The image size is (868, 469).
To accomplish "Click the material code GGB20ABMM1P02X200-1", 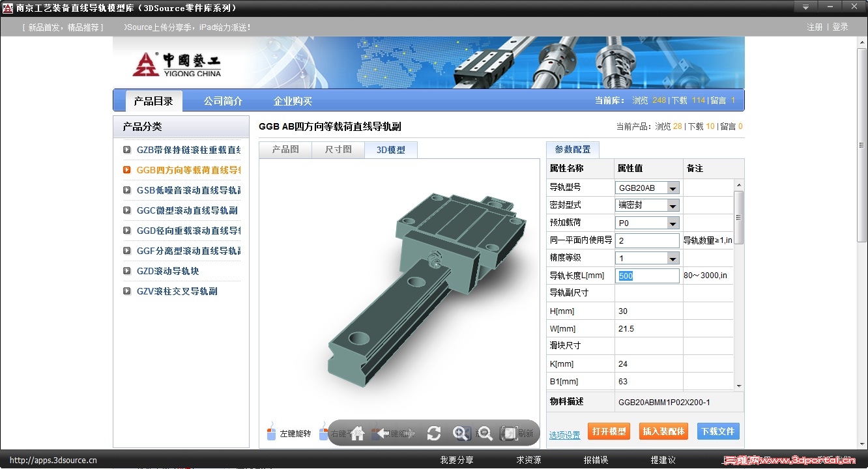I will (664, 402).
